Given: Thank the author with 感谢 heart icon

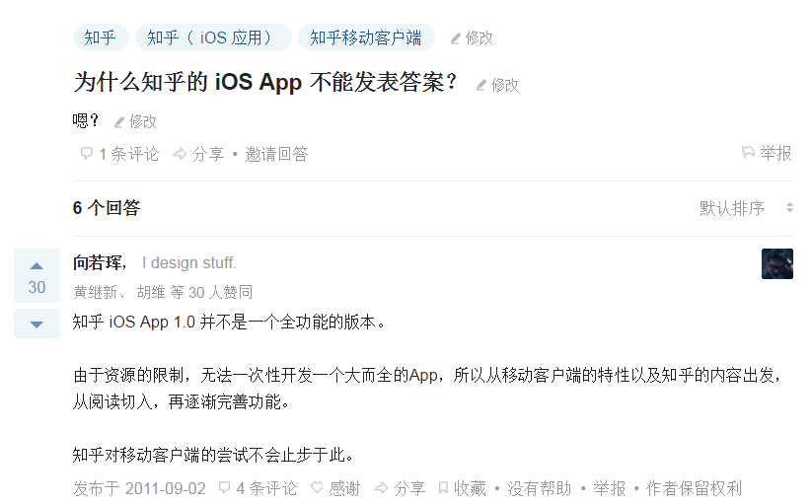Looking at the screenshot, I should [317, 488].
